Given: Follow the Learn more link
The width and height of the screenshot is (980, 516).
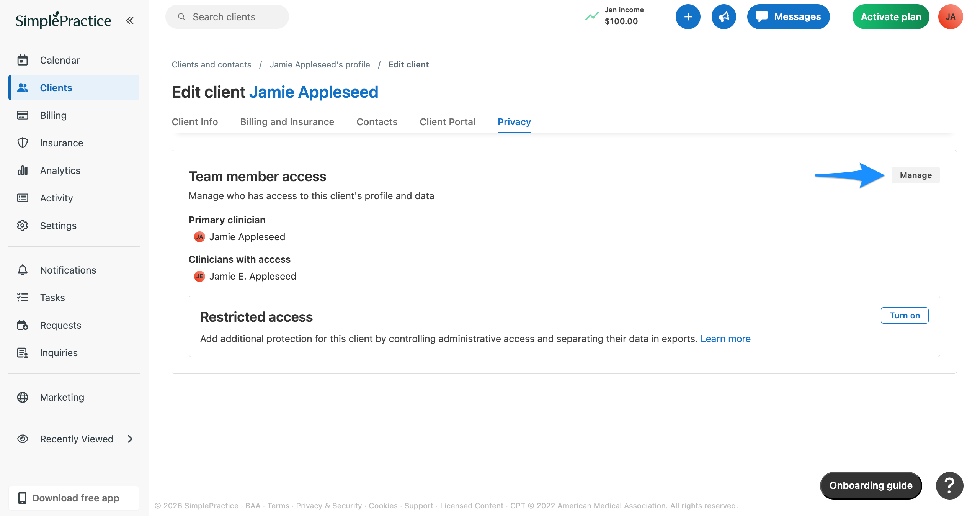Looking at the screenshot, I should [x=725, y=339].
